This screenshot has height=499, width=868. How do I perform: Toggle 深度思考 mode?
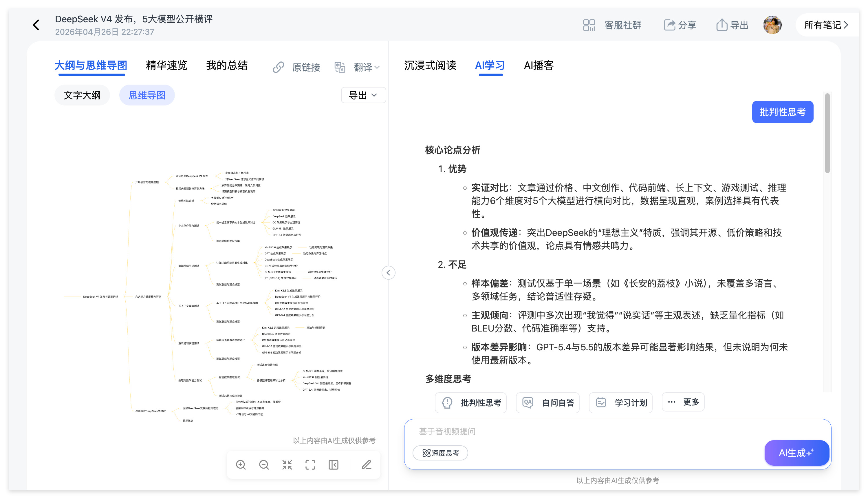tap(440, 453)
